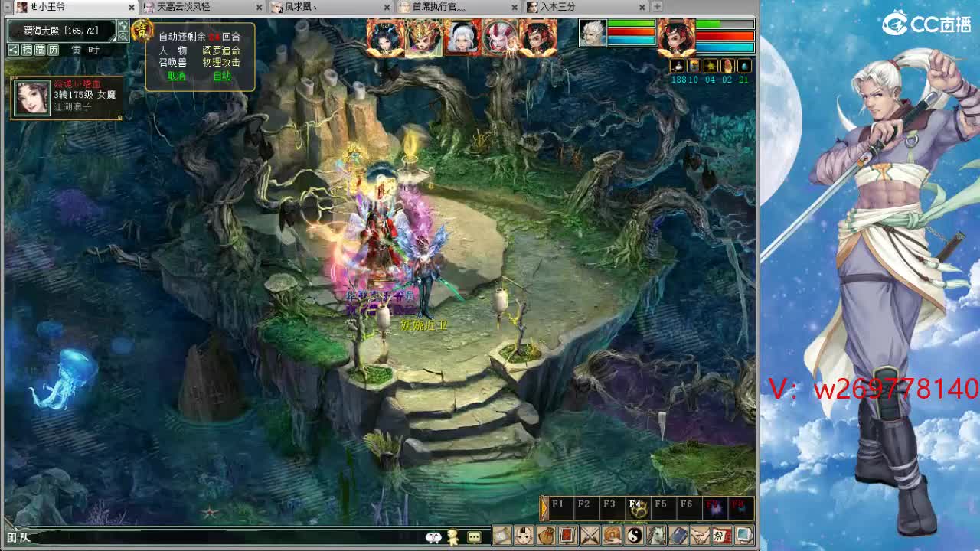Select the first team member portrait
980x551 pixels.
[x=384, y=37]
